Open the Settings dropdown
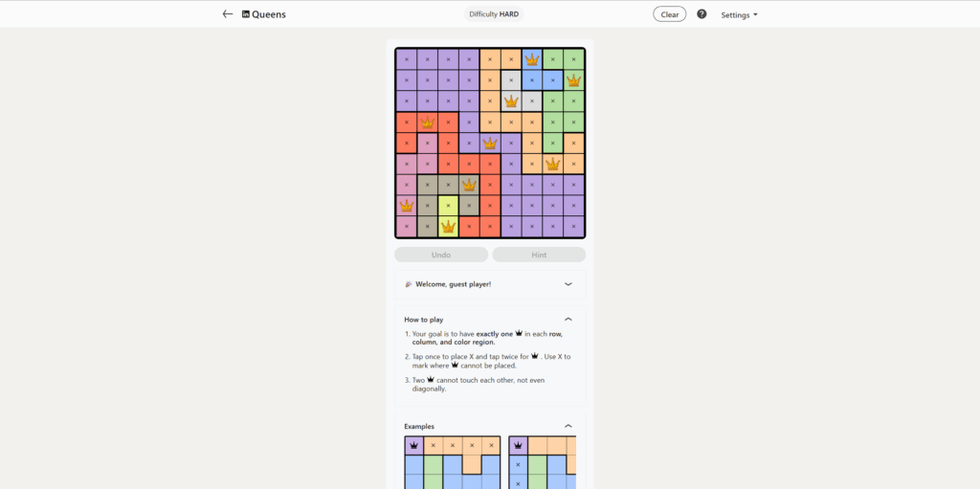The image size is (980, 489). (x=739, y=15)
